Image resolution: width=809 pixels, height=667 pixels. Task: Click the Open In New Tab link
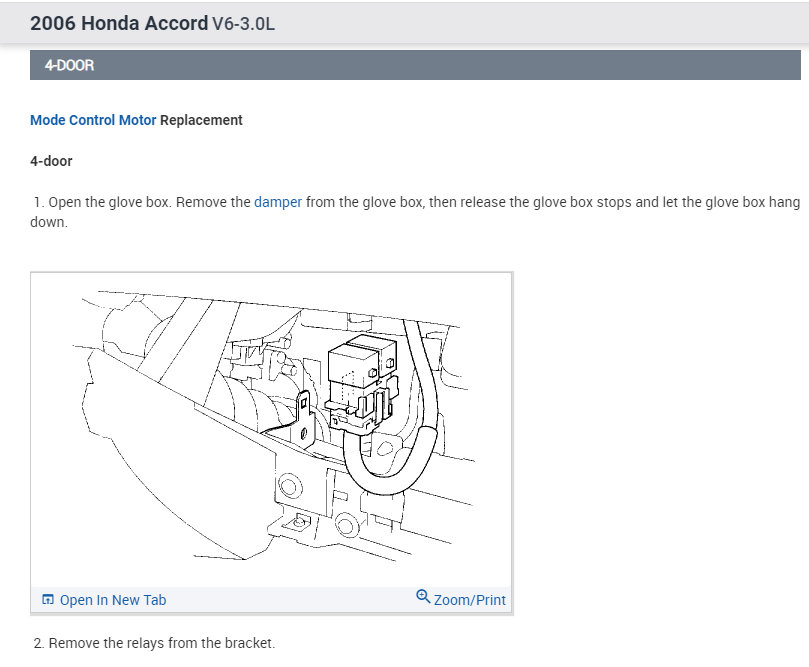coord(112,600)
